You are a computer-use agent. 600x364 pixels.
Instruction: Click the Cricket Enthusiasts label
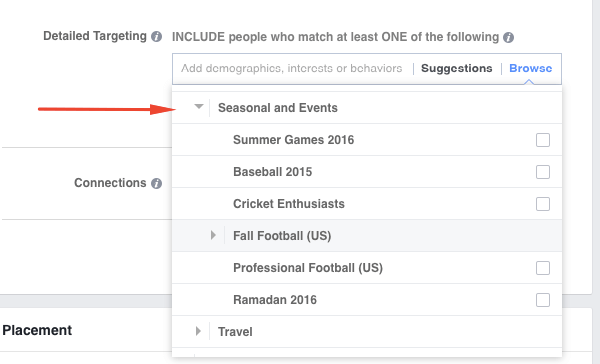[289, 204]
